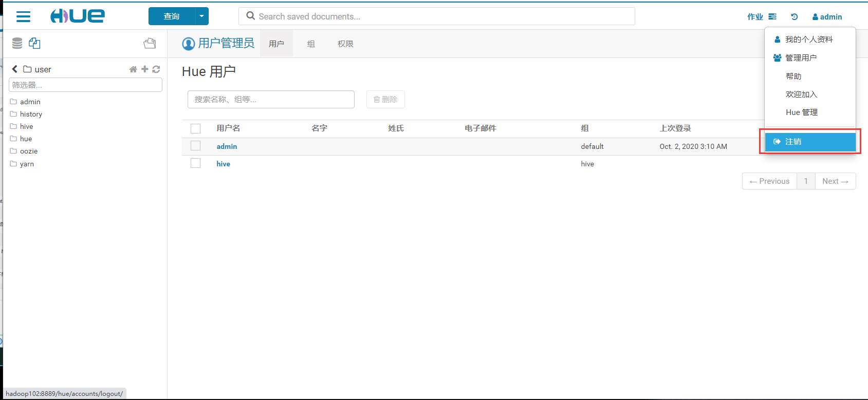Open the jobs browser list icon

[772, 17]
